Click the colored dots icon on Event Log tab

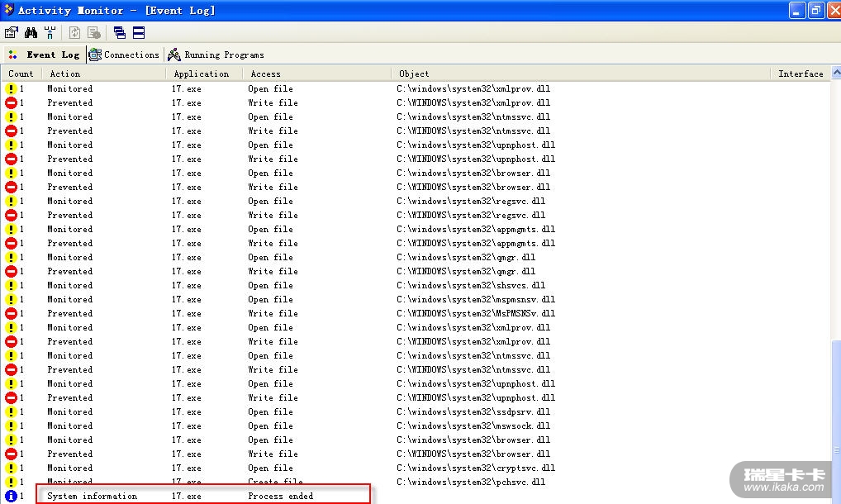point(13,55)
